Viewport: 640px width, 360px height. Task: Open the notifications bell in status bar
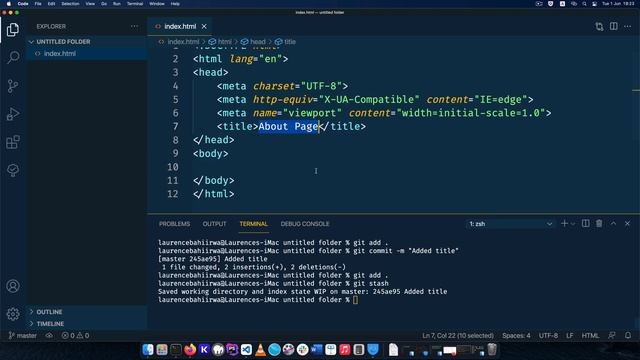[x=628, y=336]
